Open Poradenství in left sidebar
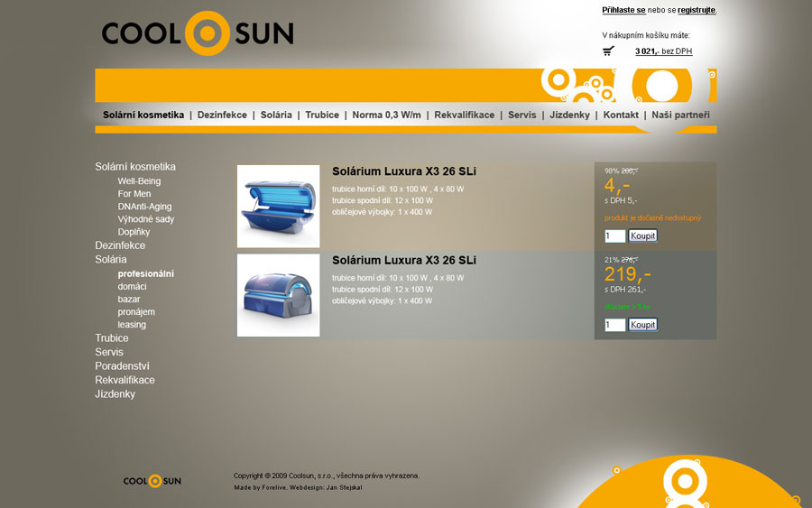The width and height of the screenshot is (812, 508). pos(122,366)
